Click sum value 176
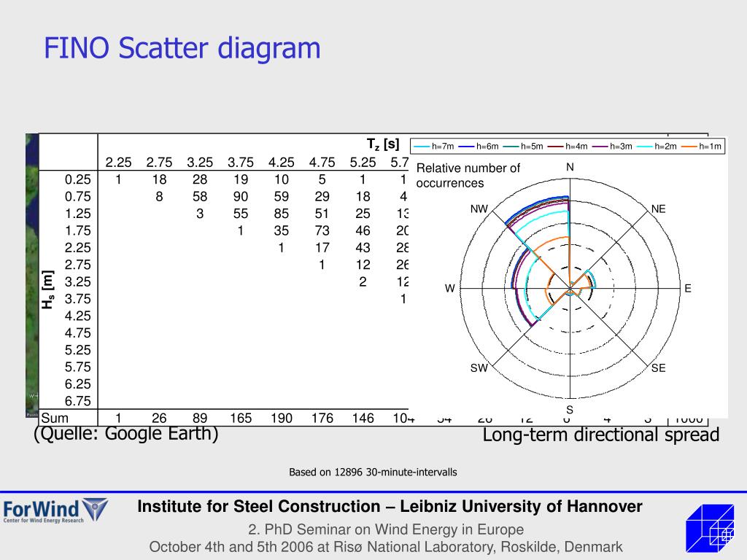This screenshot has height=560, width=747. pyautogui.click(x=322, y=418)
